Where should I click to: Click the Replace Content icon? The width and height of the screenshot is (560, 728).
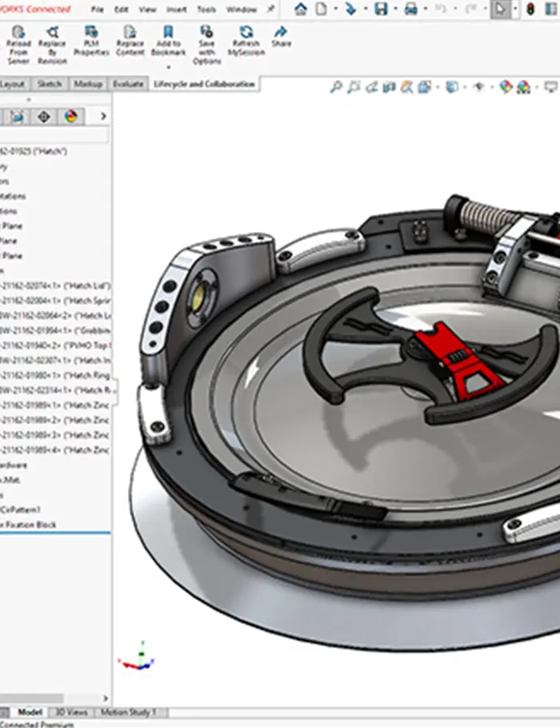point(130,31)
